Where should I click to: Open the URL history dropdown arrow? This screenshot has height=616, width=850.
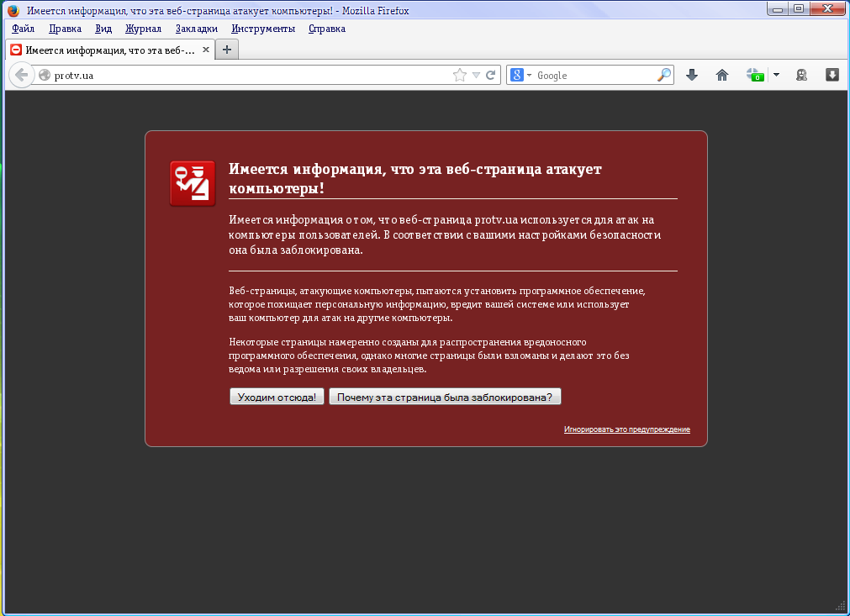(x=476, y=75)
